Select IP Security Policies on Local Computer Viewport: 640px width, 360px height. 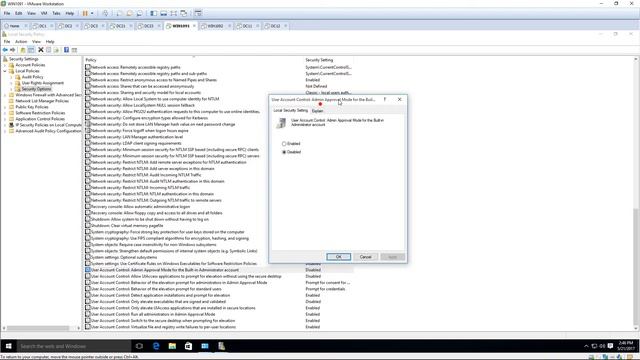49,125
